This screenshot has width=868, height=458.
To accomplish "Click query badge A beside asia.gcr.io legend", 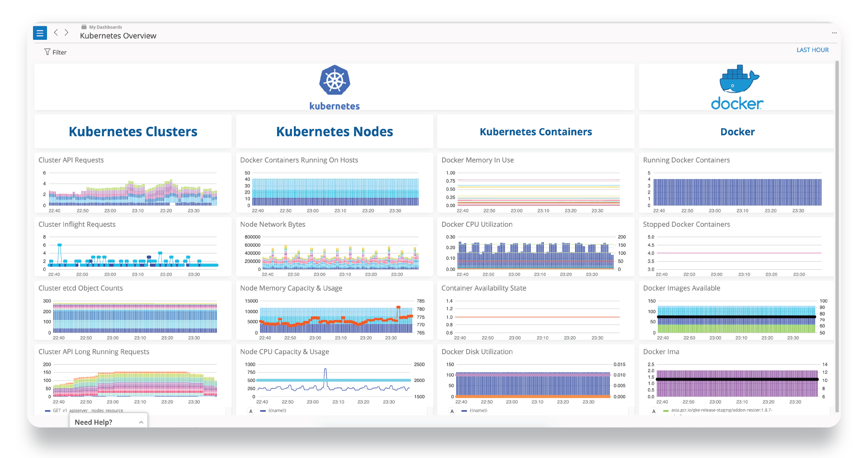I will pyautogui.click(x=653, y=411).
